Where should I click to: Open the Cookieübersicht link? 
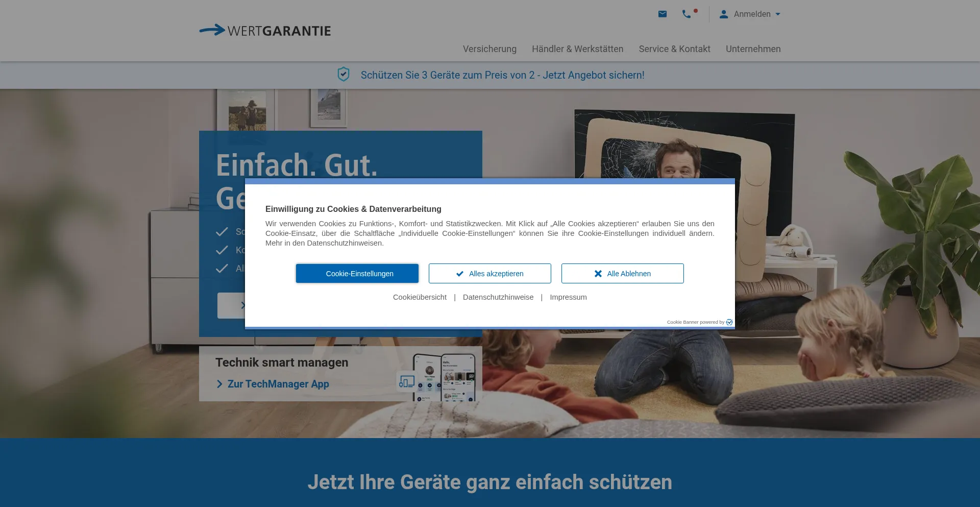point(420,297)
